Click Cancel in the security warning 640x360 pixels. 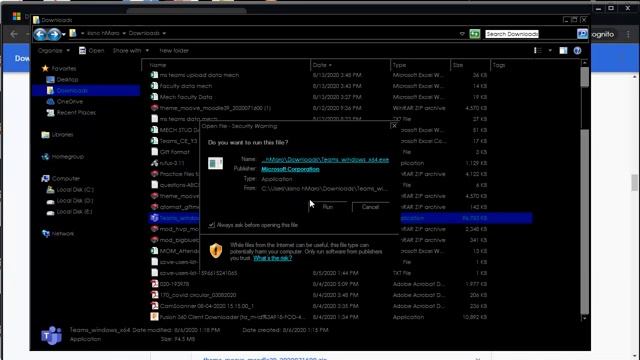(x=370, y=207)
